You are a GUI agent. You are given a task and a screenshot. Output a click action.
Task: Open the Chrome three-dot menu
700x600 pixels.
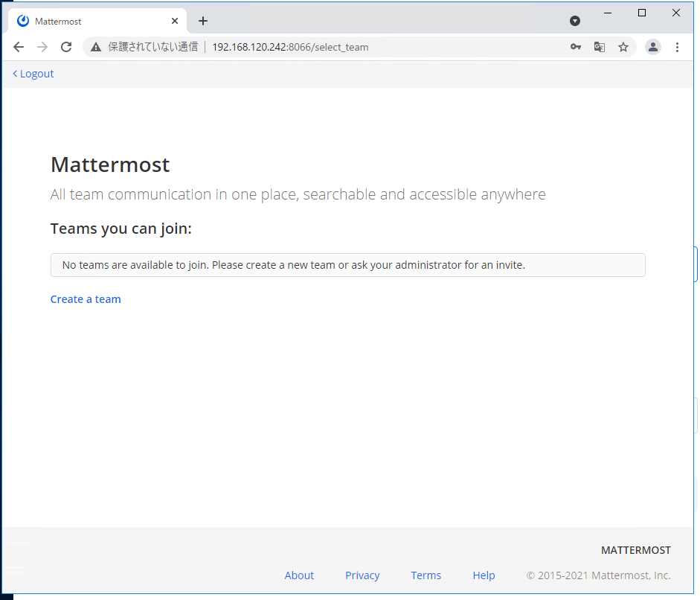click(x=677, y=47)
